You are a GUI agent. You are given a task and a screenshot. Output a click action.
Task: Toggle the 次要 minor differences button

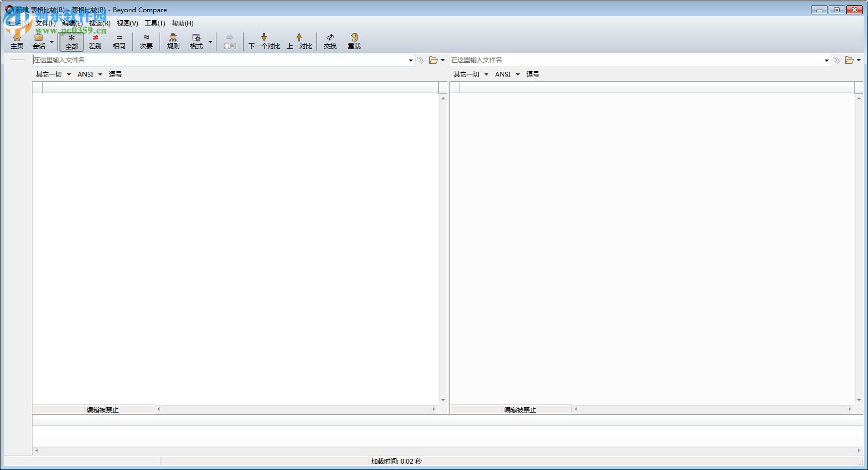pyautogui.click(x=146, y=41)
